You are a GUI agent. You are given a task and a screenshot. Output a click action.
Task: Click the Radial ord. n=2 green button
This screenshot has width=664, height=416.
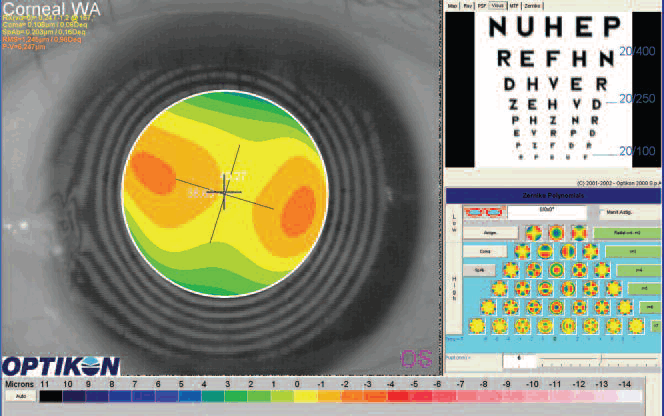pyautogui.click(x=627, y=233)
